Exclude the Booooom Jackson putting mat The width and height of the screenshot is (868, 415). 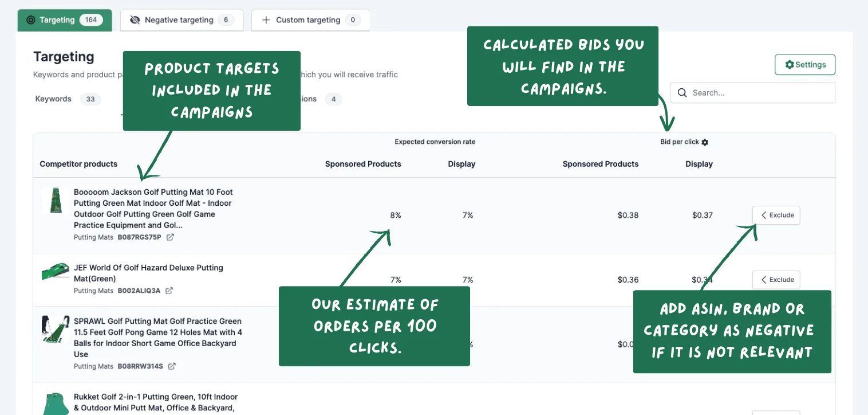pyautogui.click(x=776, y=215)
